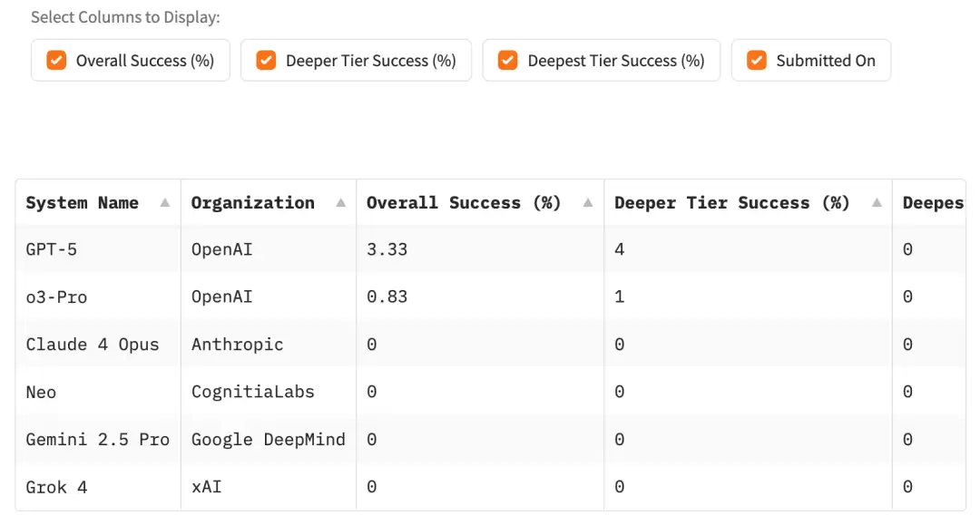
Task: Sort by System Name using its arrow icon
Action: [164, 203]
